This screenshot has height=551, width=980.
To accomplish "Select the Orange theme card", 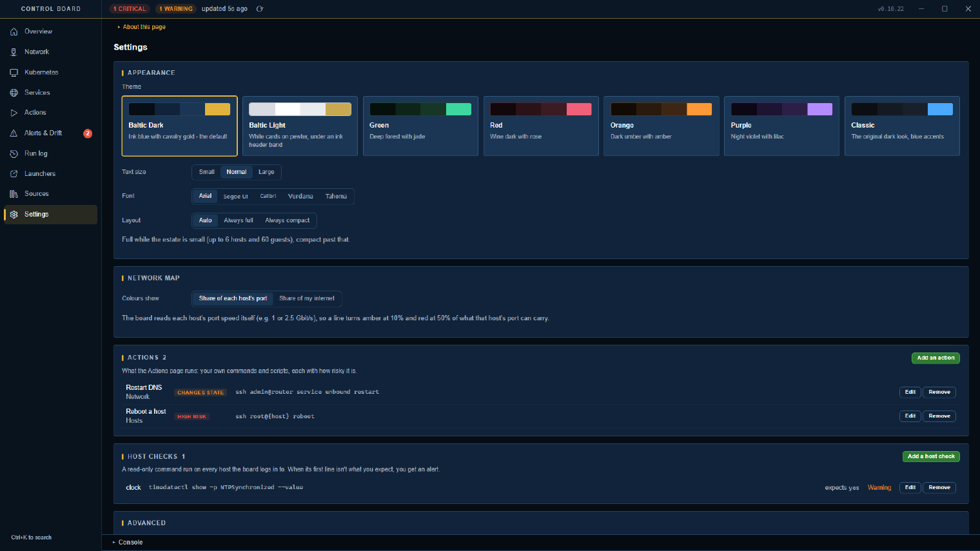I will [661, 126].
